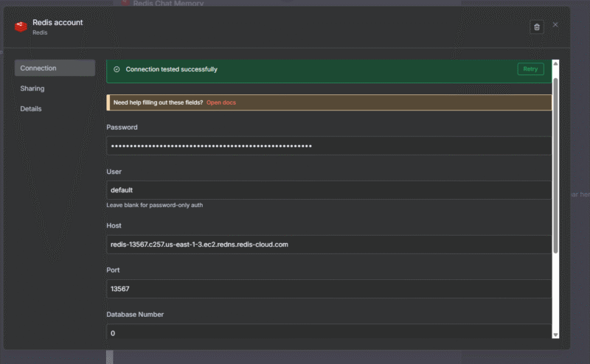Click the vertical scrollbar thumb
590x364 pixels.
(x=555, y=166)
